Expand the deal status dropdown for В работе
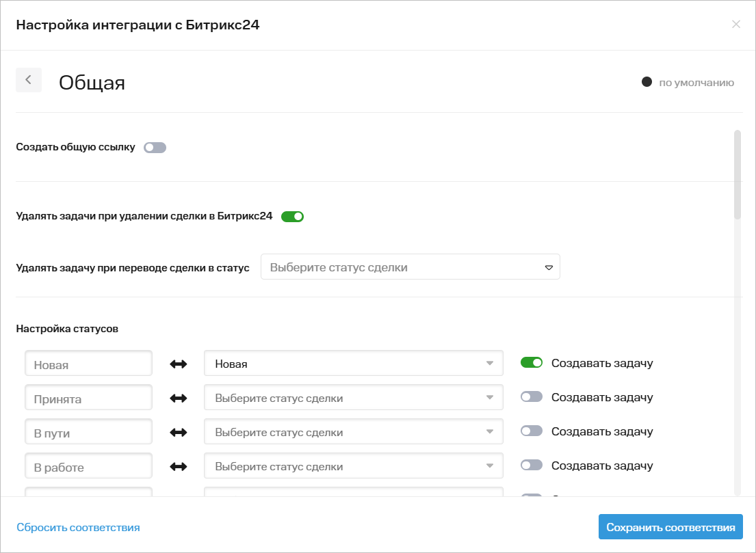Image resolution: width=756 pixels, height=553 pixels. tap(353, 466)
